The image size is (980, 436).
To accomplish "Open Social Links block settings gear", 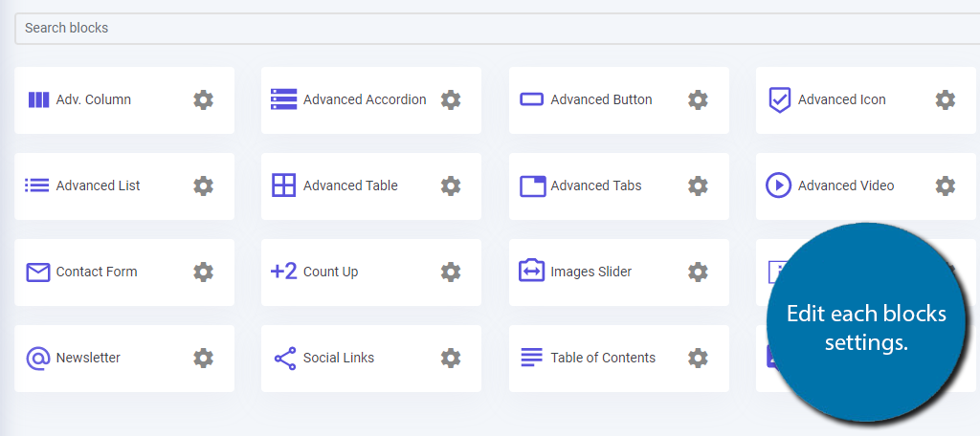I will [451, 358].
